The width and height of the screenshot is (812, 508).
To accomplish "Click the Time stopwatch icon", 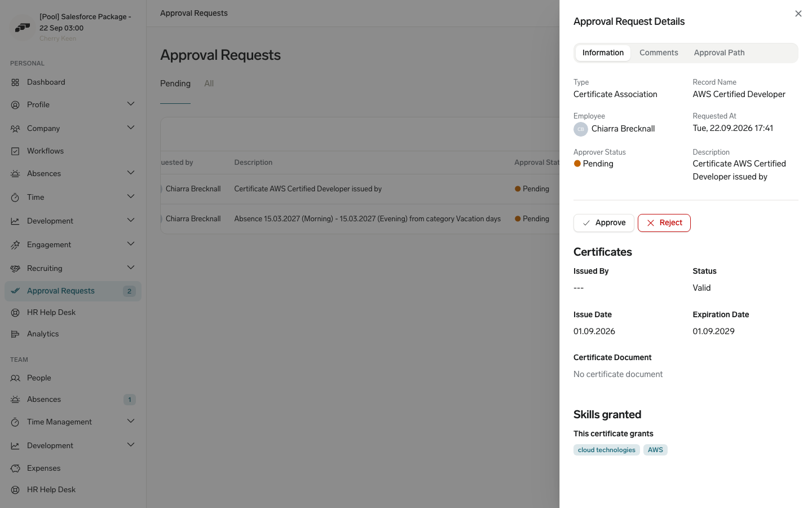I will coord(15,198).
